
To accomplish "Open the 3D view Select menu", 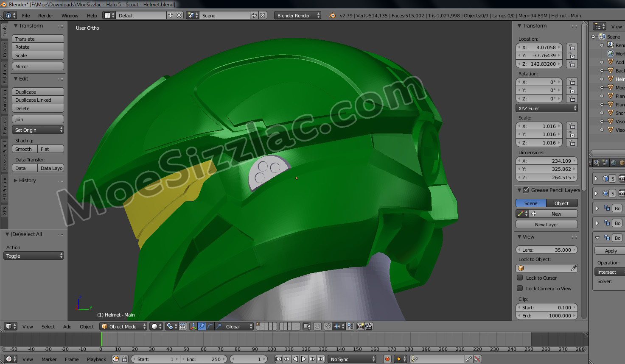I will tap(48, 326).
